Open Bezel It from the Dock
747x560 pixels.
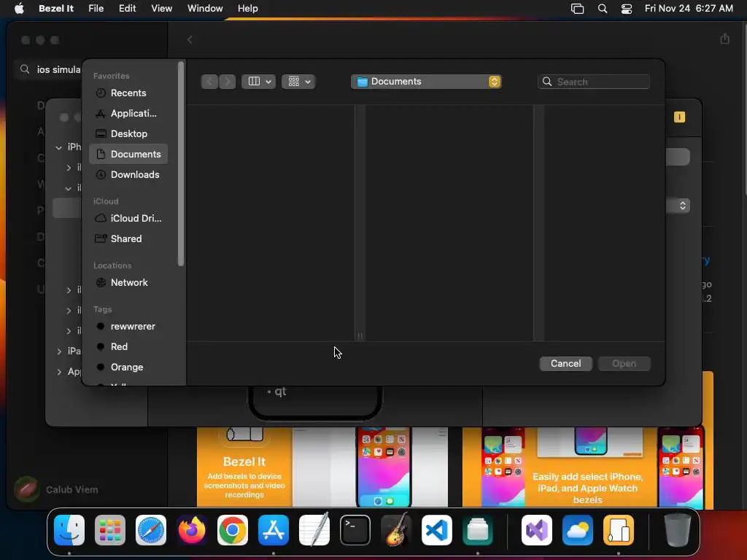click(x=619, y=530)
